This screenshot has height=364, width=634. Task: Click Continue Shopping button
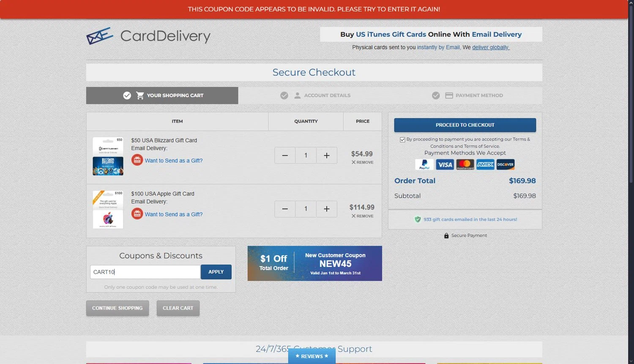pyautogui.click(x=118, y=308)
